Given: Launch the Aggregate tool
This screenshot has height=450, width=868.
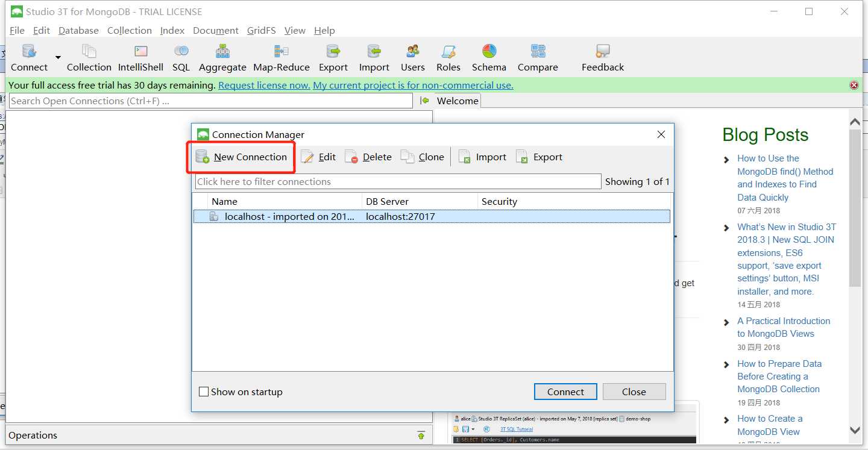Looking at the screenshot, I should [222, 58].
